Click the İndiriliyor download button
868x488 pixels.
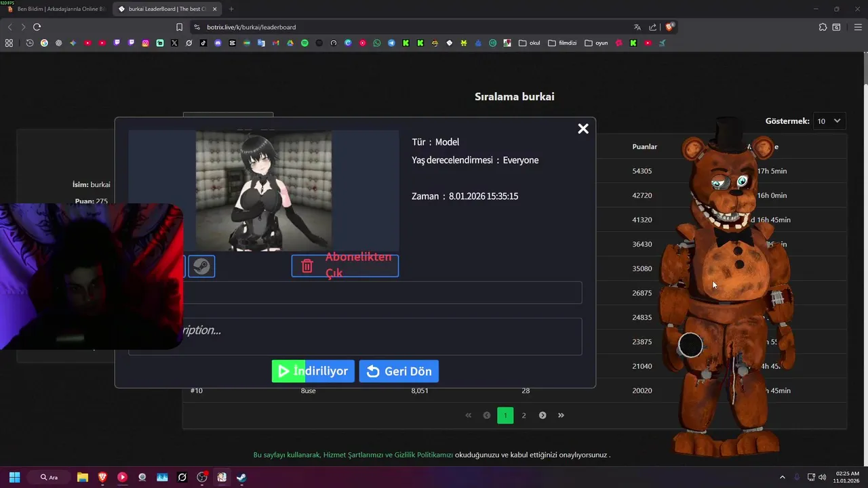pyautogui.click(x=313, y=371)
